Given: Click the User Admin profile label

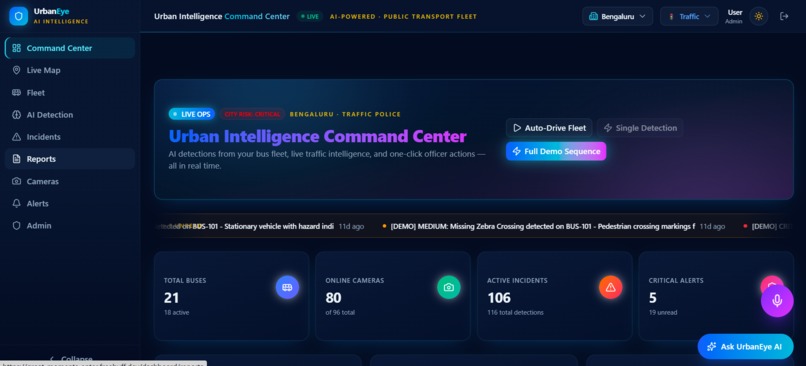Looking at the screenshot, I should click(x=734, y=16).
